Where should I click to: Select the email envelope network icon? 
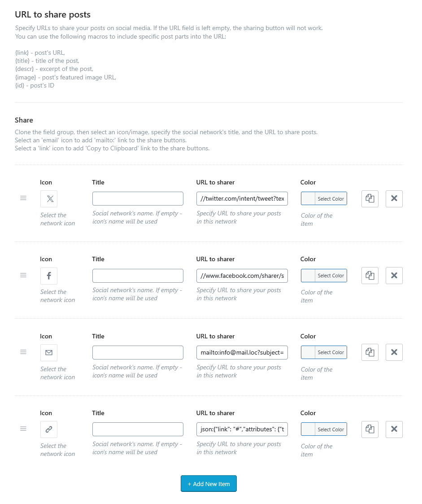tap(49, 353)
